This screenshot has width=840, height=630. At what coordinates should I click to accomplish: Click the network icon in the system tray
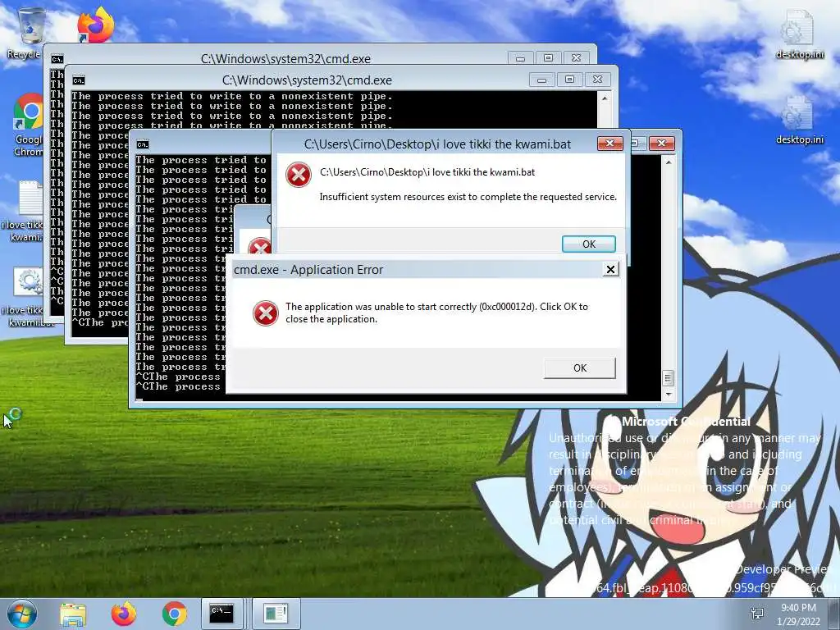pyautogui.click(x=757, y=614)
